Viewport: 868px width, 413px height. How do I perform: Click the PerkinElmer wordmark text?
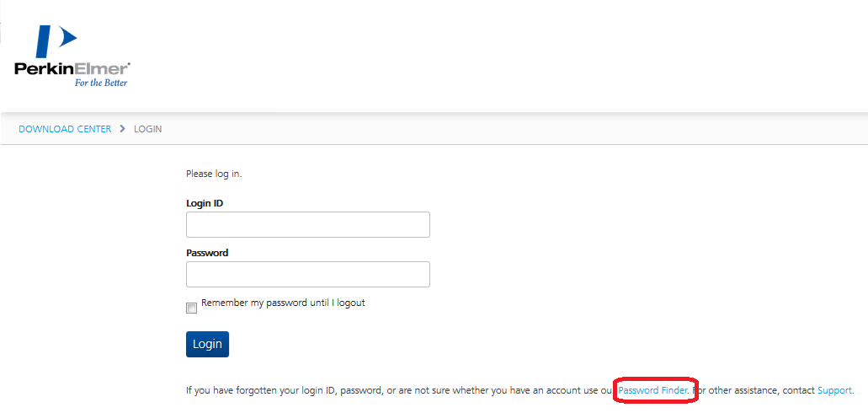click(x=72, y=69)
